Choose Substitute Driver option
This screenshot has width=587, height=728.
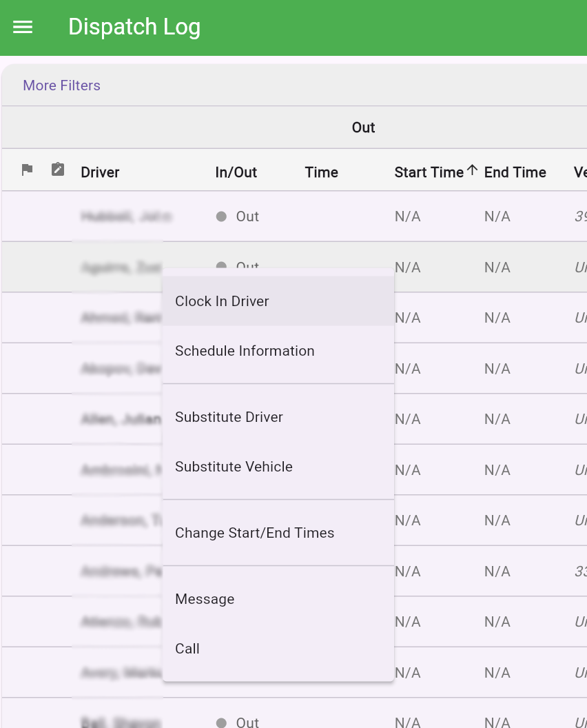click(229, 417)
